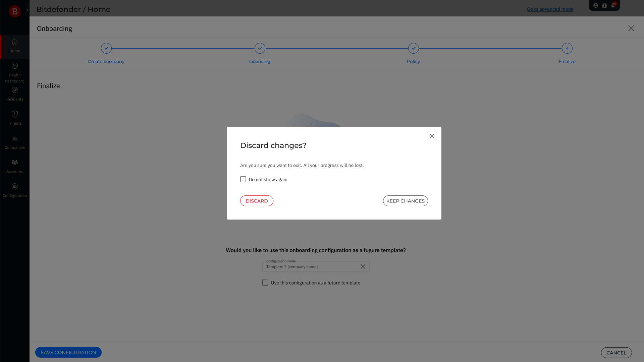This screenshot has width=644, height=362.
Task: Clear the Configuration name field
Action: click(363, 266)
